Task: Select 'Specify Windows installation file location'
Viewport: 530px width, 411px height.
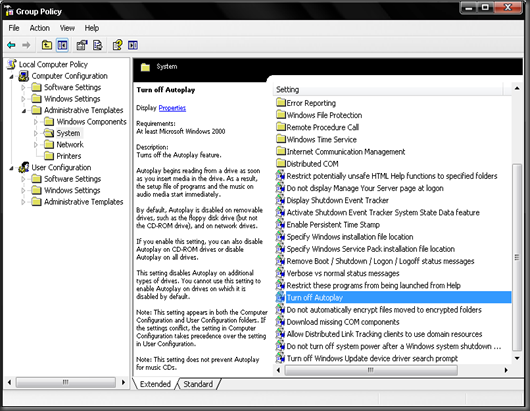Action: 350,237
